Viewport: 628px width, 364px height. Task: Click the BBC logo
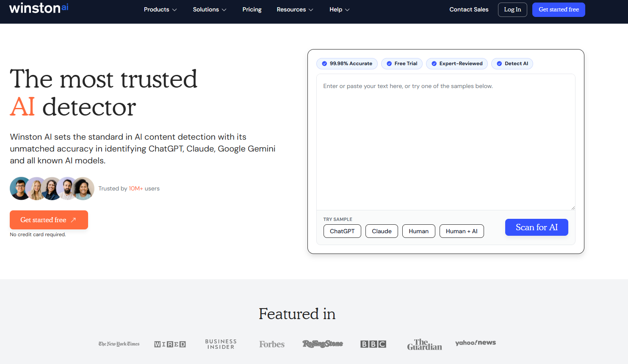pyautogui.click(x=373, y=344)
